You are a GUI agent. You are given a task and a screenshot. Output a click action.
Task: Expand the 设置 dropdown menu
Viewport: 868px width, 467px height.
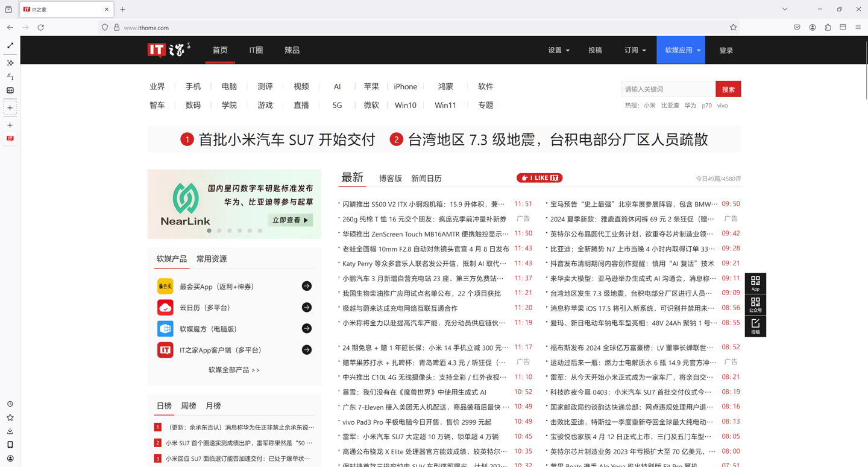(x=559, y=50)
